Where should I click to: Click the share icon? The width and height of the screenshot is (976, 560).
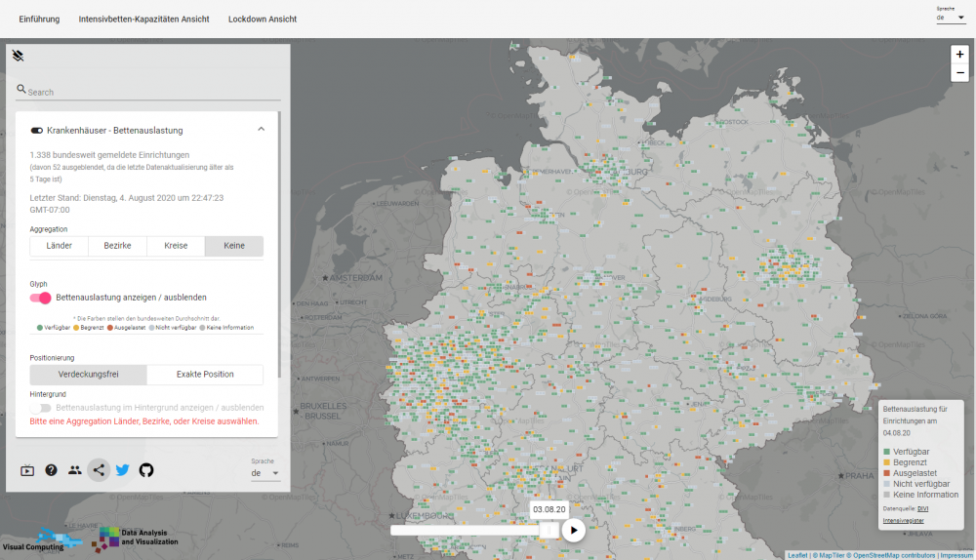tap(99, 470)
